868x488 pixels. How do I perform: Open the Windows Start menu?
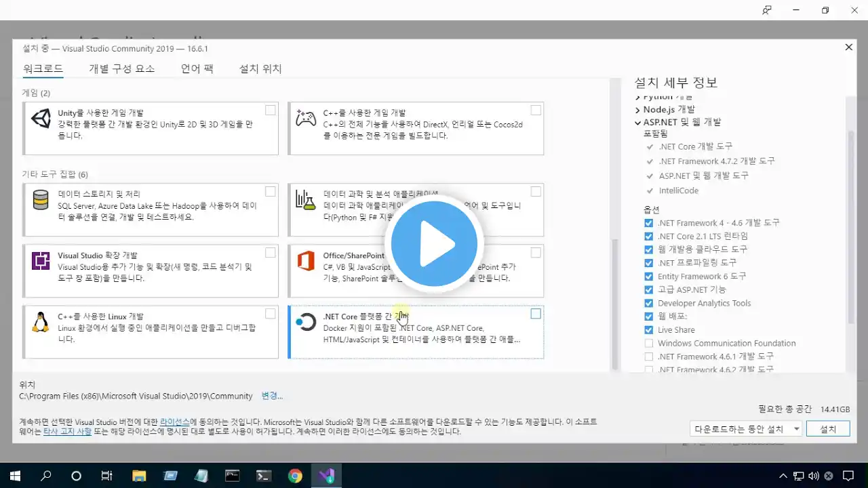(15, 476)
